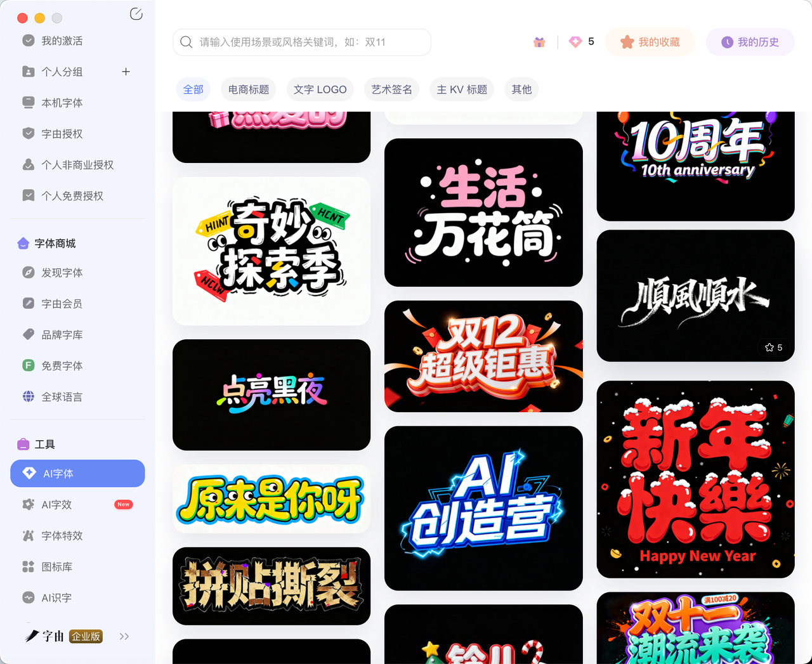The image size is (812, 664).
Task: Select 品牌字库 brand font library
Action: point(57,334)
